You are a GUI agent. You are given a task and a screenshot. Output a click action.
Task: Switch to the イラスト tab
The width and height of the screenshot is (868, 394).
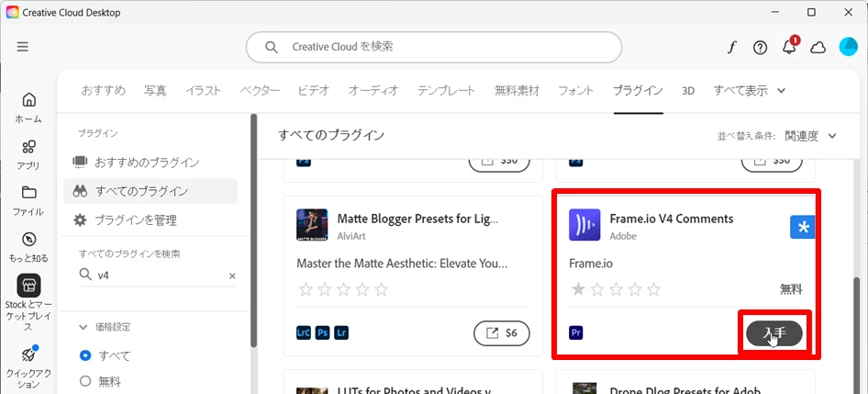pyautogui.click(x=203, y=91)
